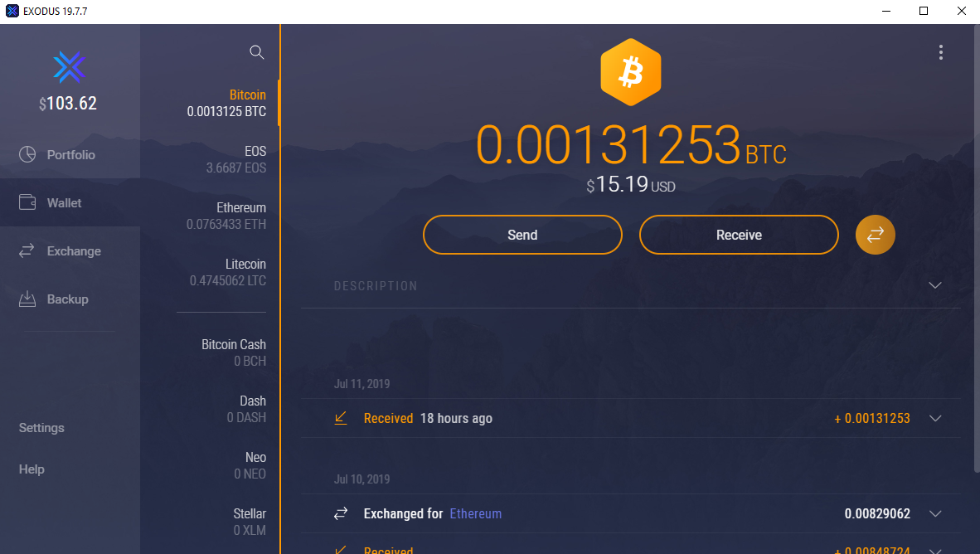This screenshot has width=980, height=554.
Task: Click the Jul 11, 2019 date header
Action: [x=361, y=384]
